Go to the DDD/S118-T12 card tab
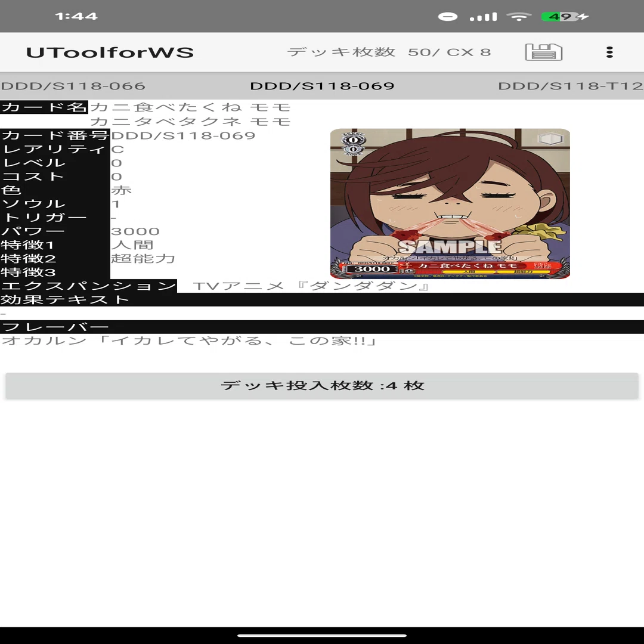The image size is (644, 644). 571,86
